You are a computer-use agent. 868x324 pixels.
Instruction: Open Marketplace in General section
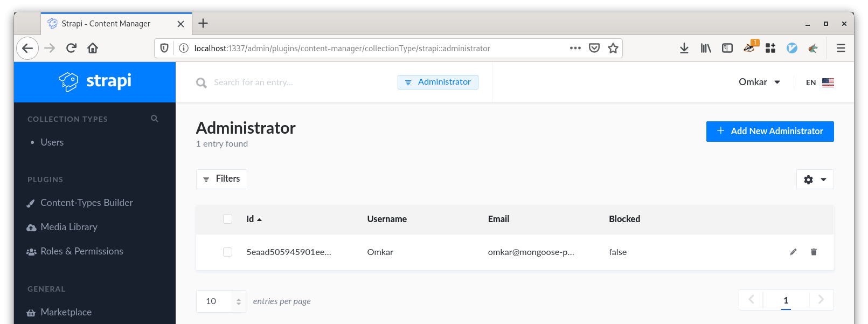(x=66, y=312)
